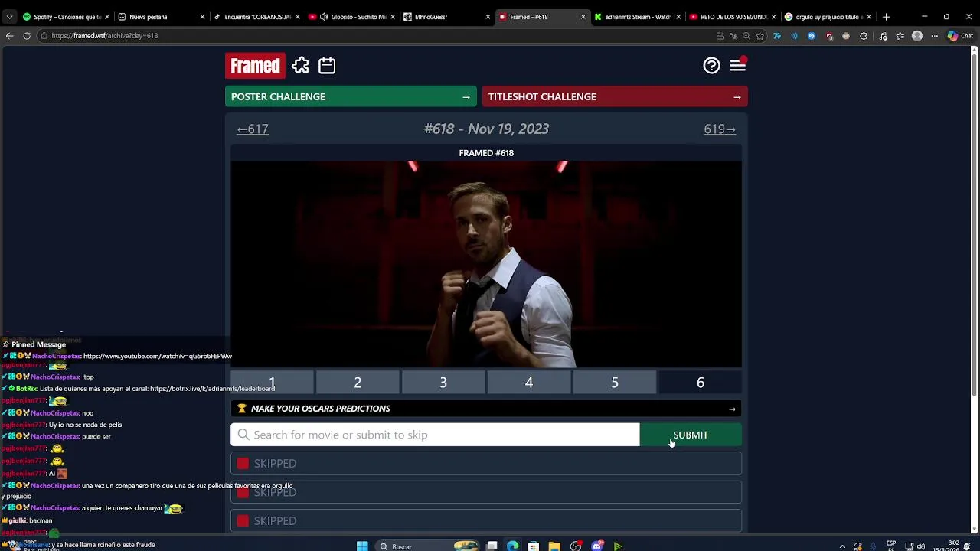The image size is (980, 551).
Task: Open the help question mark icon
Action: [711, 66]
